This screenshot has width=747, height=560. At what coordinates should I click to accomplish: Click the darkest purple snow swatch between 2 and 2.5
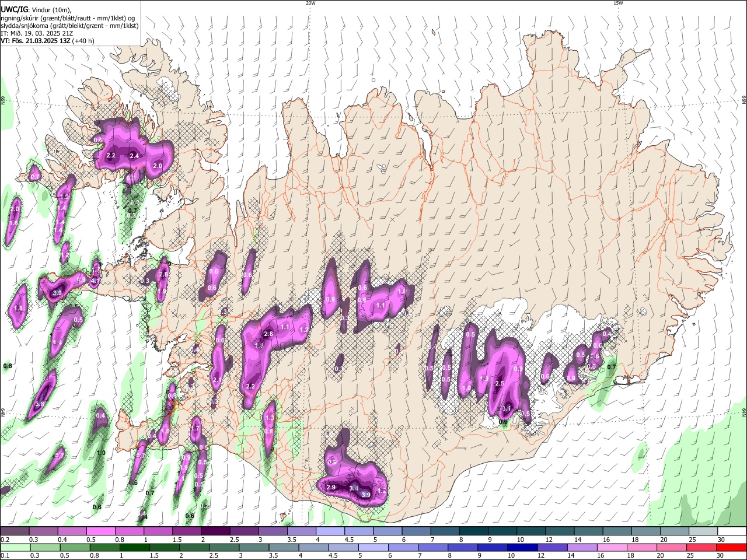click(215, 531)
